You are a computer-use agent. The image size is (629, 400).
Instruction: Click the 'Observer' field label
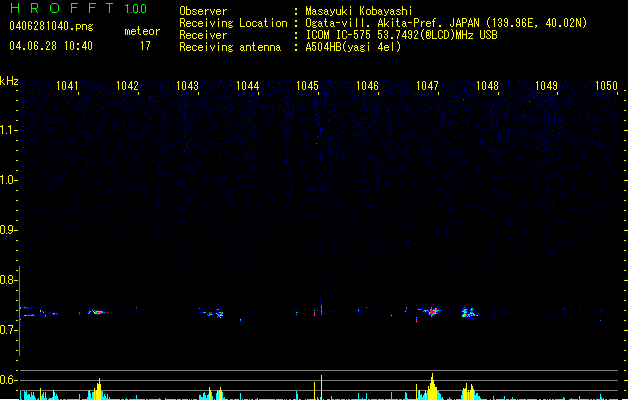click(x=203, y=11)
